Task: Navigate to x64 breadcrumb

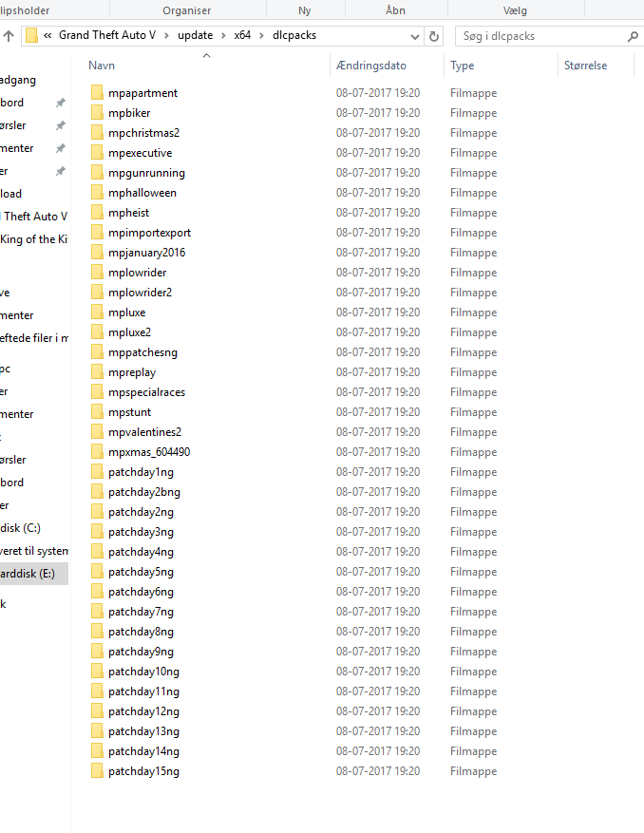Action: tap(242, 35)
